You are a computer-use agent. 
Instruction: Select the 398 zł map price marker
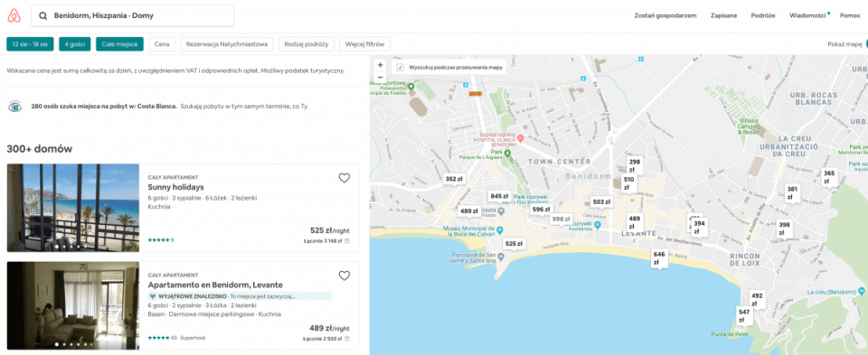pyautogui.click(x=785, y=229)
